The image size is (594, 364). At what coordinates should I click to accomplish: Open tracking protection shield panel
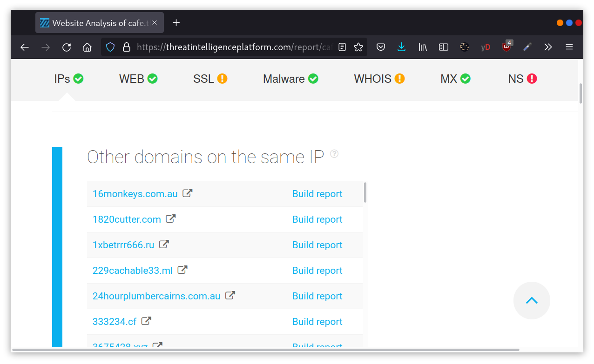click(x=110, y=47)
